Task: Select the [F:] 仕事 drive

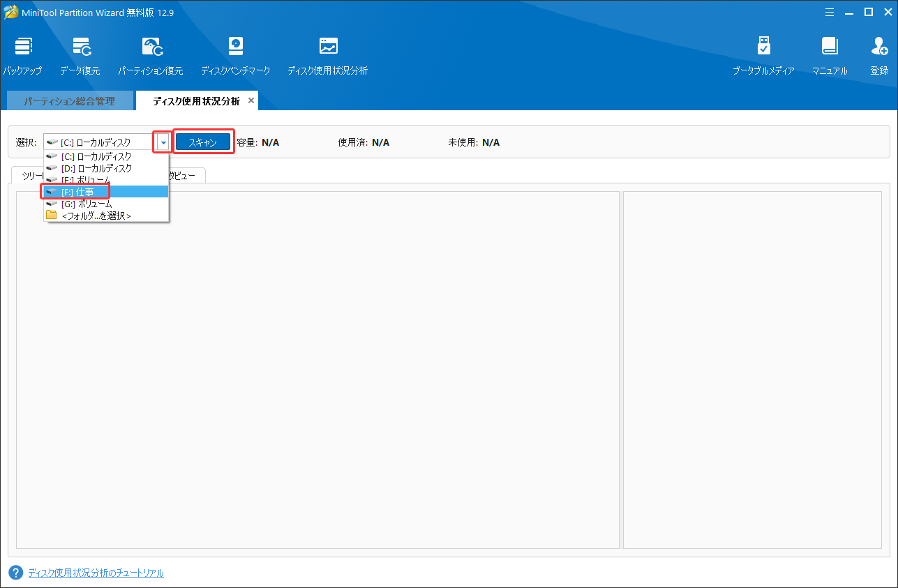Action: (x=106, y=192)
